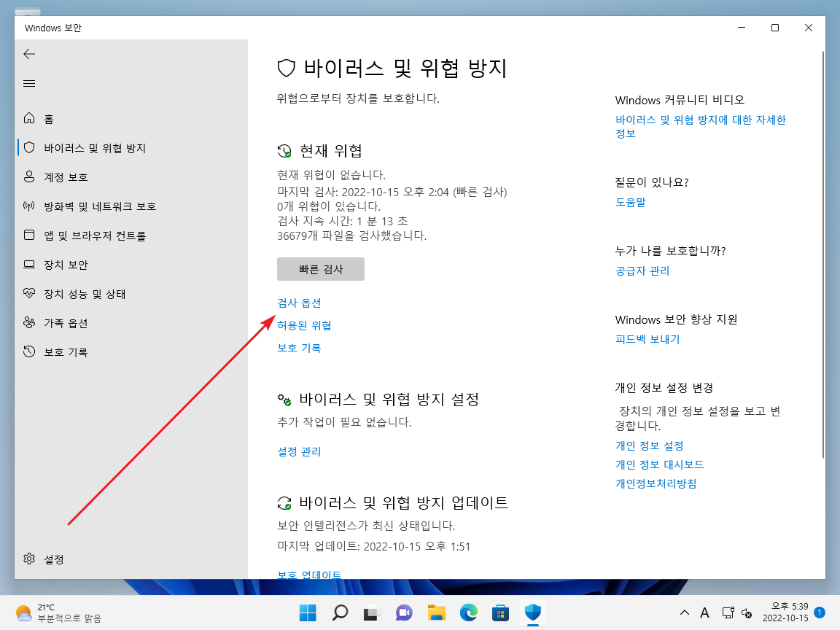Launch Microsoft Edge from the taskbar

pyautogui.click(x=468, y=612)
